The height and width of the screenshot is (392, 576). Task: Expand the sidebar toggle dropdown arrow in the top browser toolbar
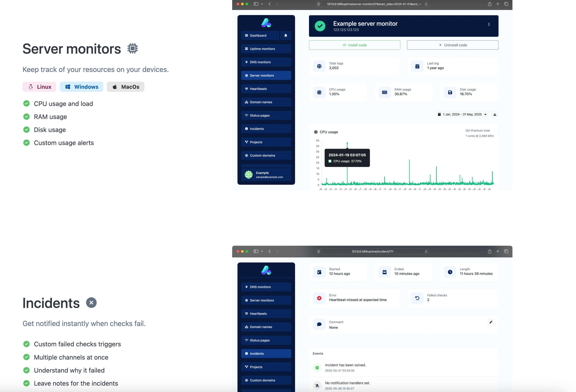point(262,4)
